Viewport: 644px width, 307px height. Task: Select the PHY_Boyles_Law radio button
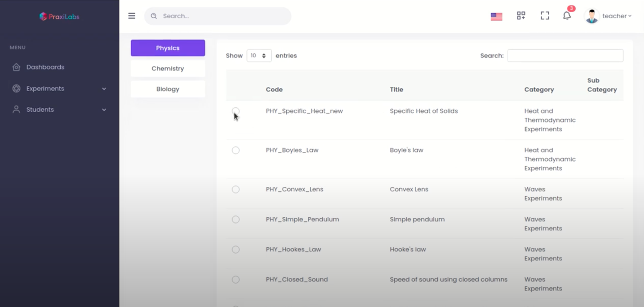point(235,150)
